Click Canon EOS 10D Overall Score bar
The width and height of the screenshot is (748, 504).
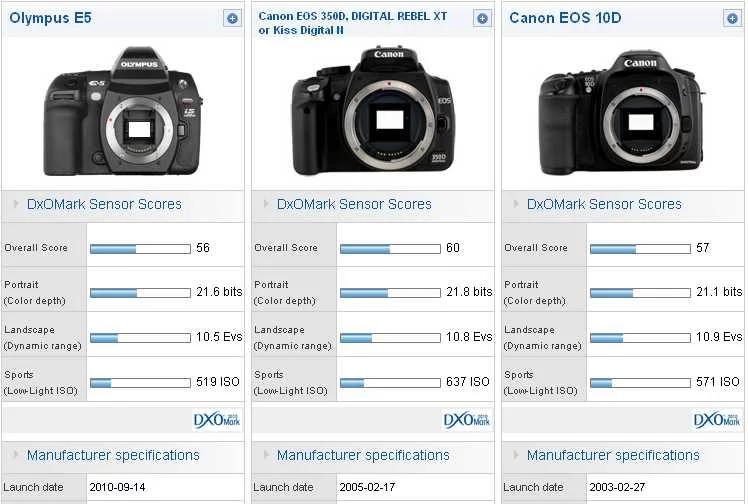tap(640, 249)
